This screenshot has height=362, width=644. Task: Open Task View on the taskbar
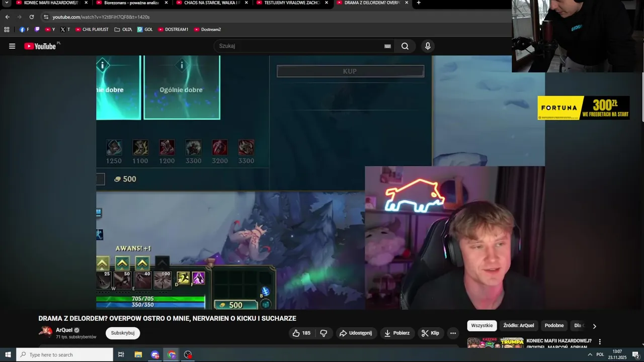(x=121, y=355)
